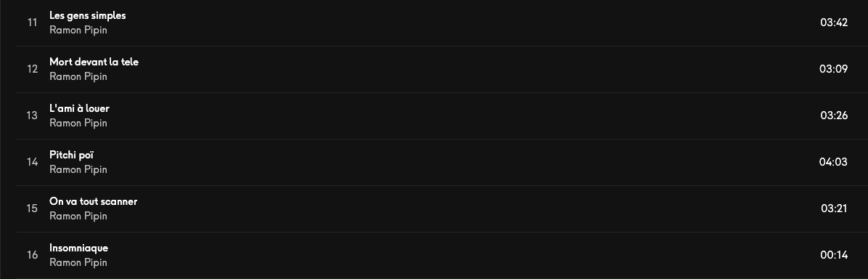Open Ramon Pipin artist under On va tout scanner
868x279 pixels.
78,217
